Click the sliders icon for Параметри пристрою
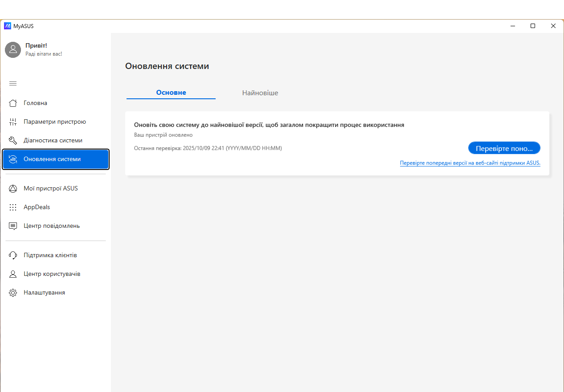 [x=13, y=122]
